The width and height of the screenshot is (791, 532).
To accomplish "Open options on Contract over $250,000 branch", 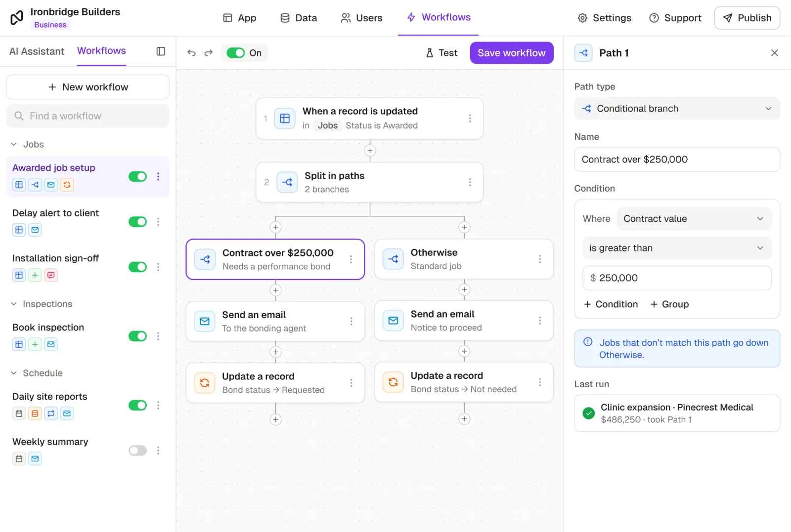I will (351, 259).
